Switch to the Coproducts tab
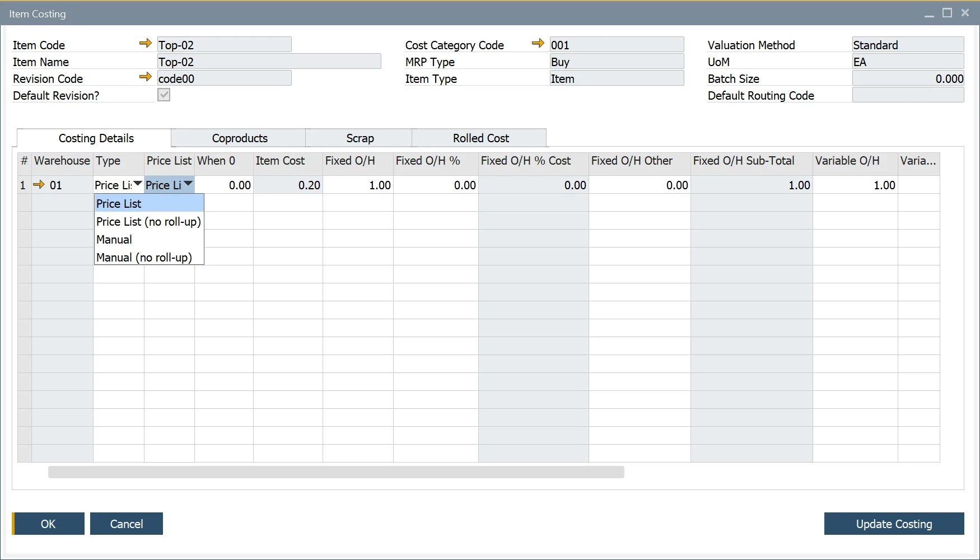Viewport: 980px width, 560px height. [239, 138]
